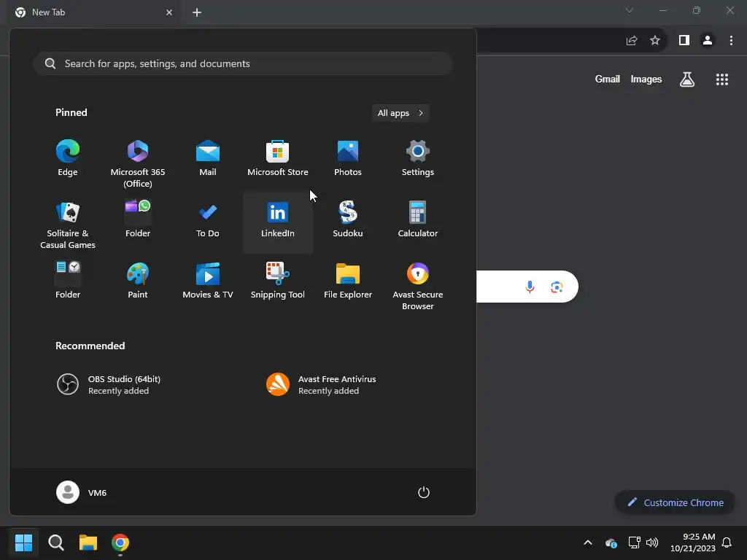Screen dimensions: 747x560
Task: Show hidden system tray icons
Action: 588,542
